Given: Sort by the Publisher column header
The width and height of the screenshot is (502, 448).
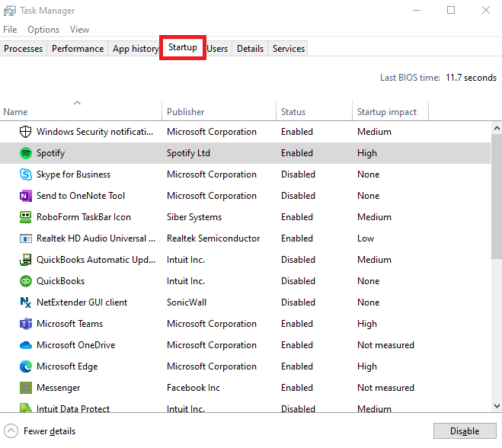Looking at the screenshot, I should click(x=219, y=110).
